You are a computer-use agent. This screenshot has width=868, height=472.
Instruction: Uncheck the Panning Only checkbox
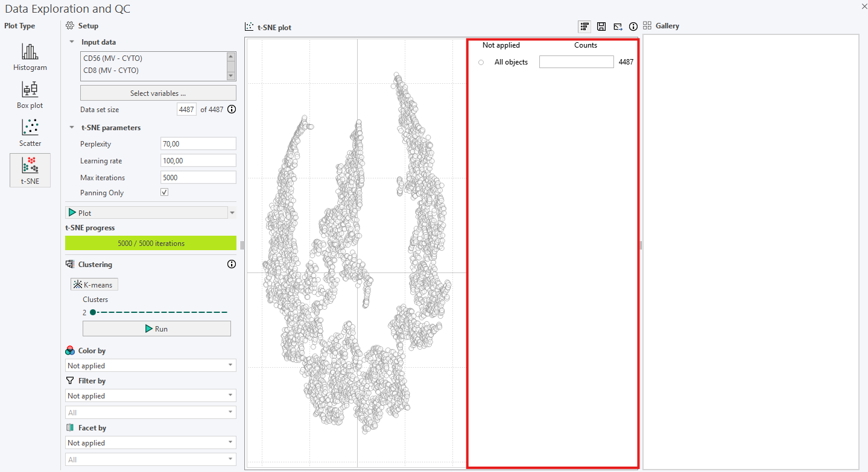[x=165, y=192]
